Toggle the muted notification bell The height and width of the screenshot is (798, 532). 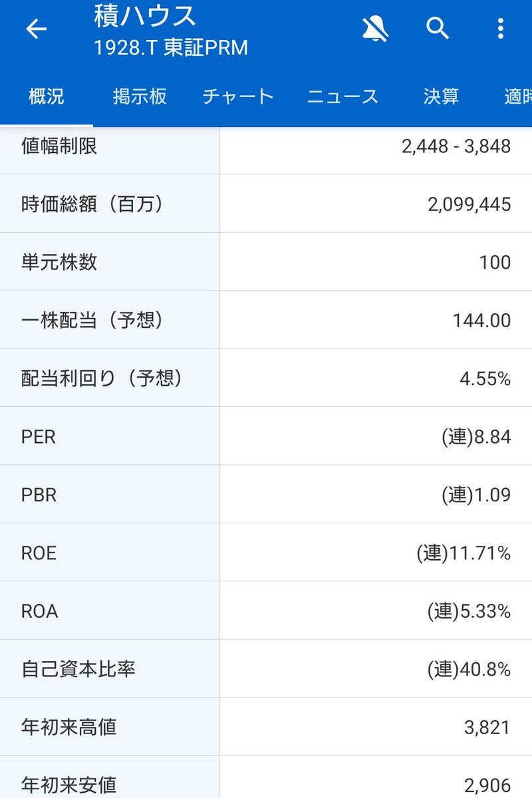click(375, 29)
